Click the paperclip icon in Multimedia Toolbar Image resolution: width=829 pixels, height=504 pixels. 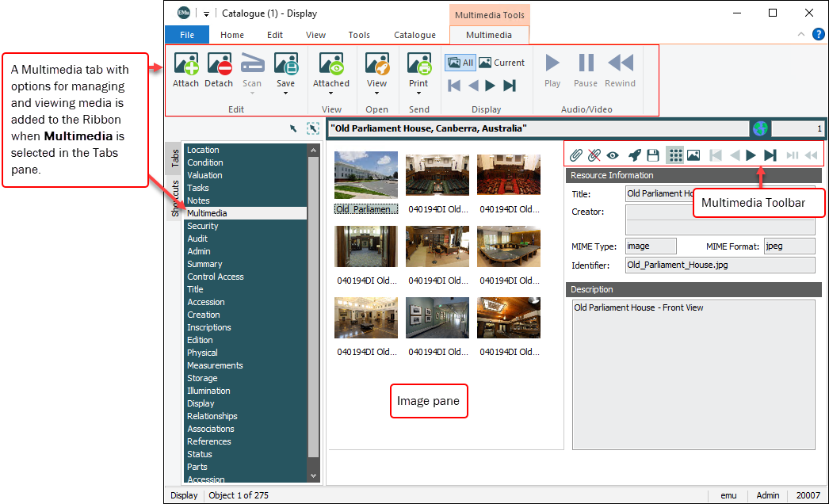pos(576,155)
